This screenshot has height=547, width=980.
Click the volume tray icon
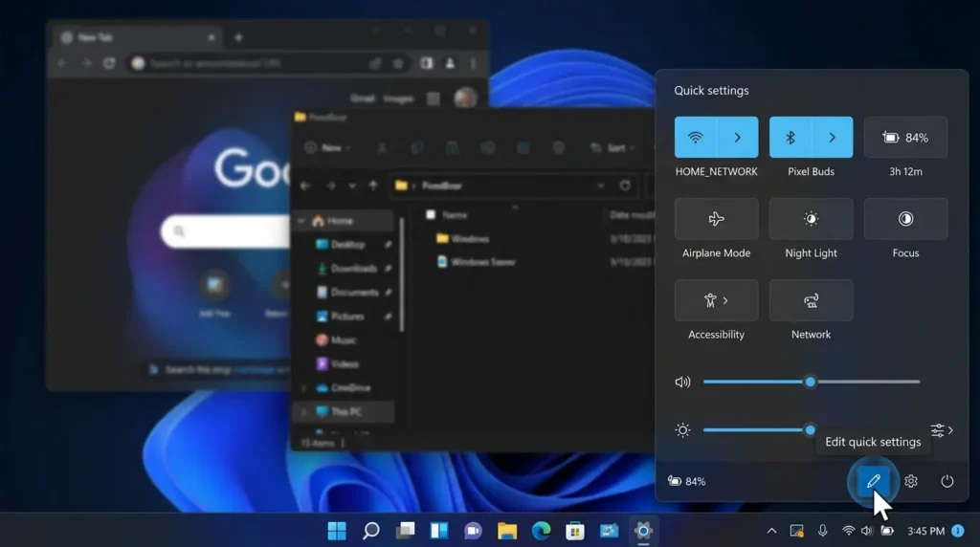[x=867, y=531]
